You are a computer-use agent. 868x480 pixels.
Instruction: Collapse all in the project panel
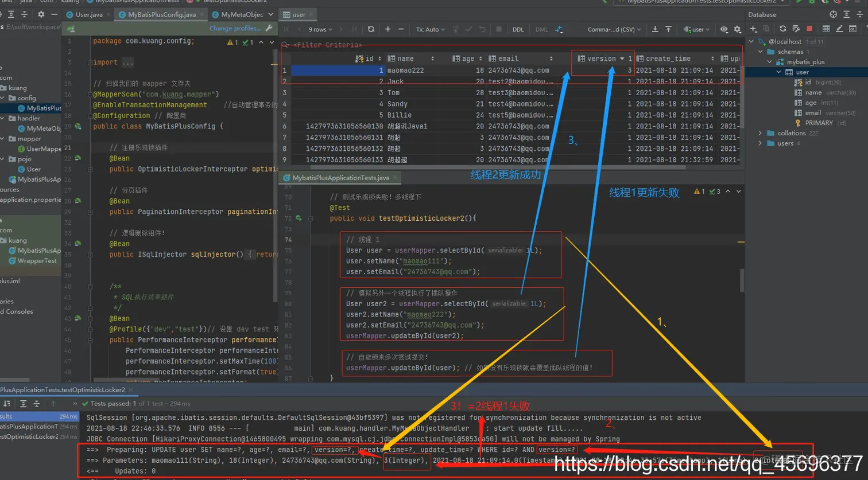(x=25, y=14)
